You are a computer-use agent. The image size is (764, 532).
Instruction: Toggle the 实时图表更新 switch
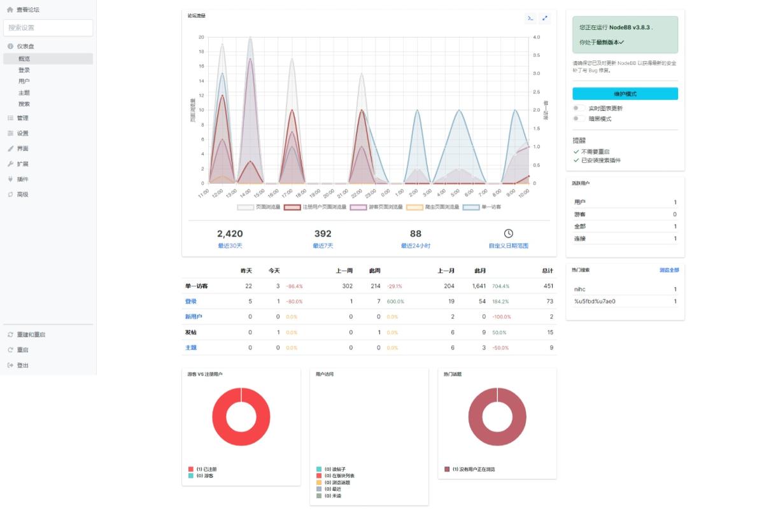579,108
